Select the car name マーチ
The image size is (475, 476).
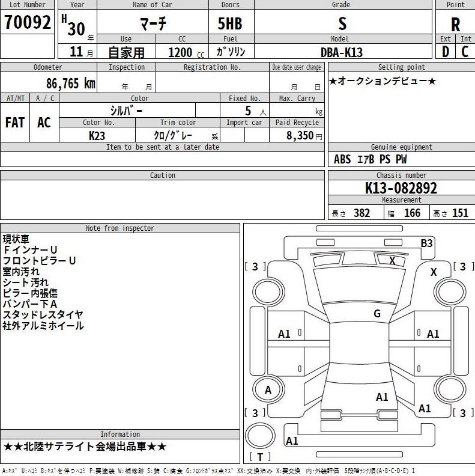click(153, 23)
